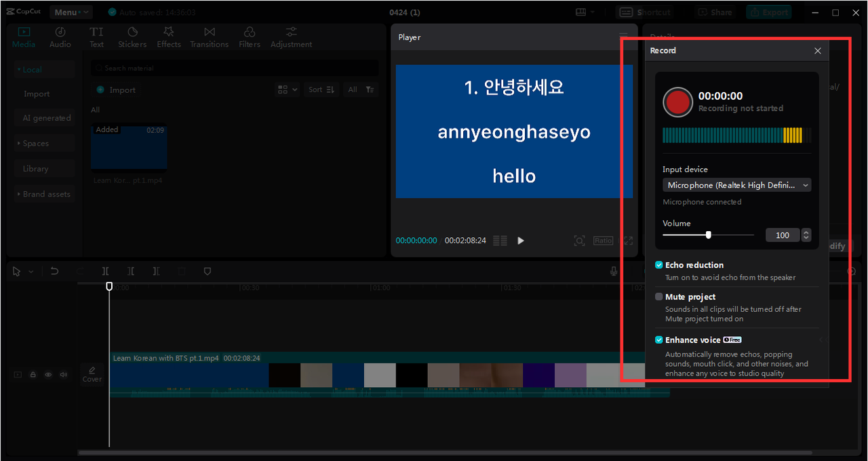Open the Filters tab

[250, 37]
